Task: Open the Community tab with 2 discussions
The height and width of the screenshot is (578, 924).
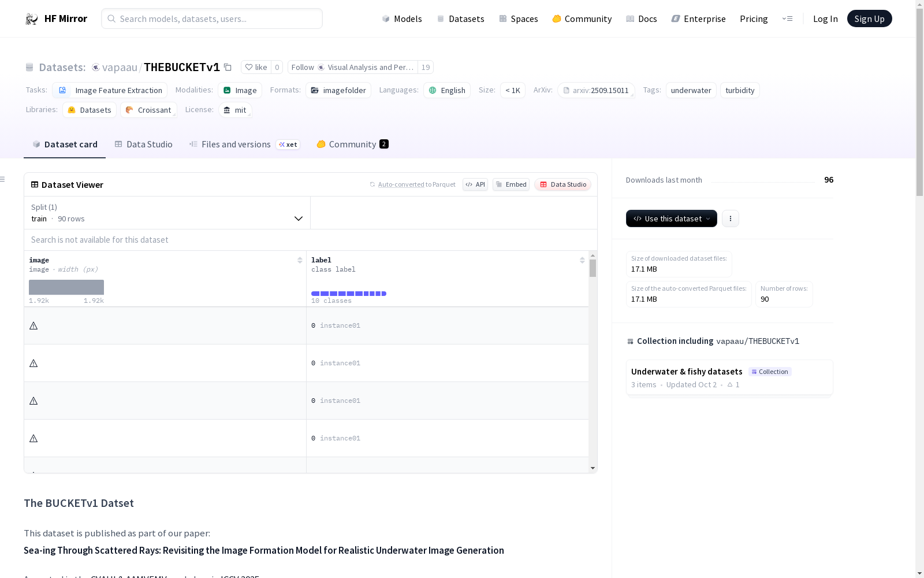Action: (x=352, y=144)
